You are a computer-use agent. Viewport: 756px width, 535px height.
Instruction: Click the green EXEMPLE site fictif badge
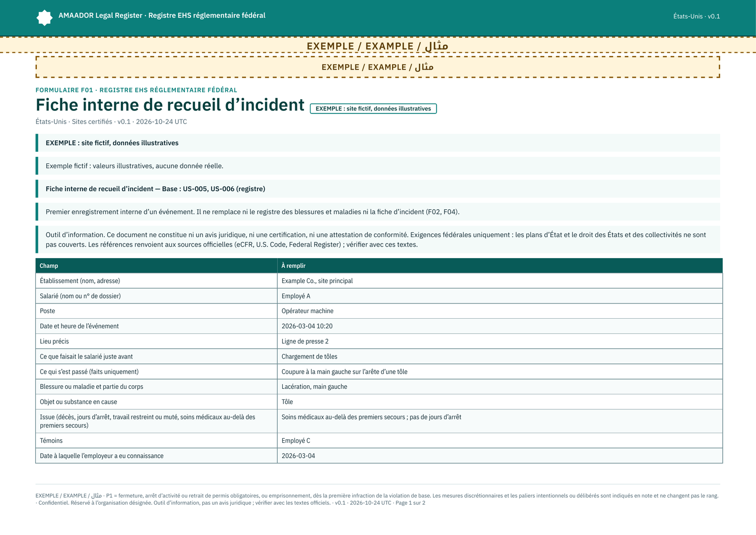[x=373, y=108]
